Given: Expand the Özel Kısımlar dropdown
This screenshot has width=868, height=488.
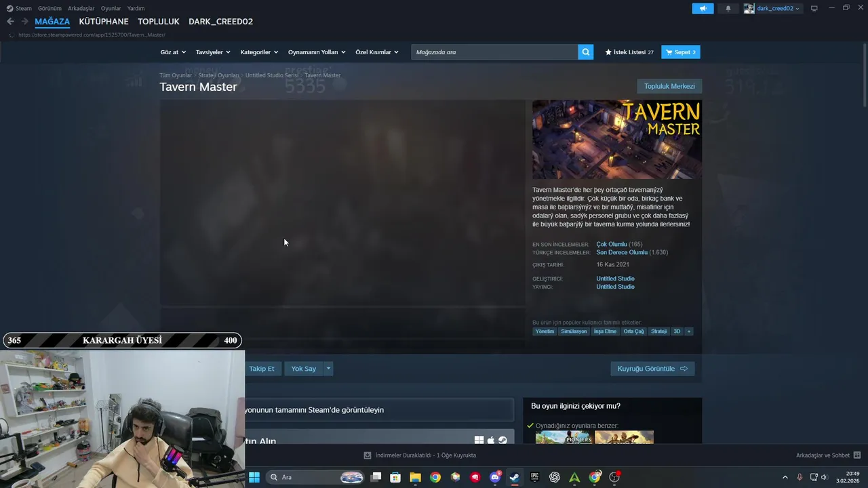Looking at the screenshot, I should tap(377, 52).
